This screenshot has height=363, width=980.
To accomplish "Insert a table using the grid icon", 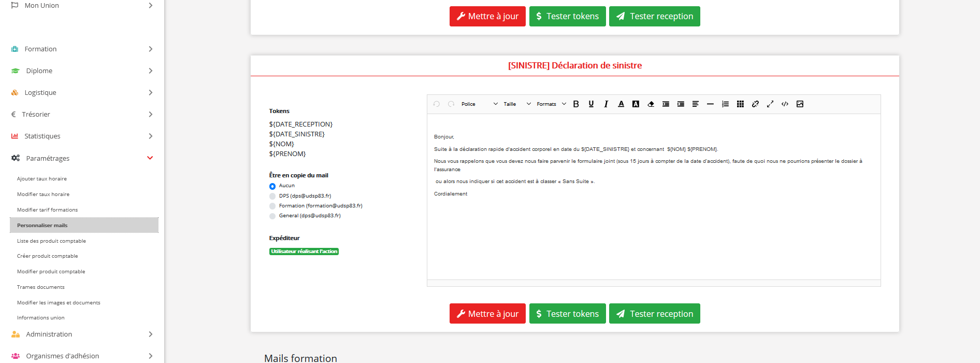I will pyautogui.click(x=740, y=104).
